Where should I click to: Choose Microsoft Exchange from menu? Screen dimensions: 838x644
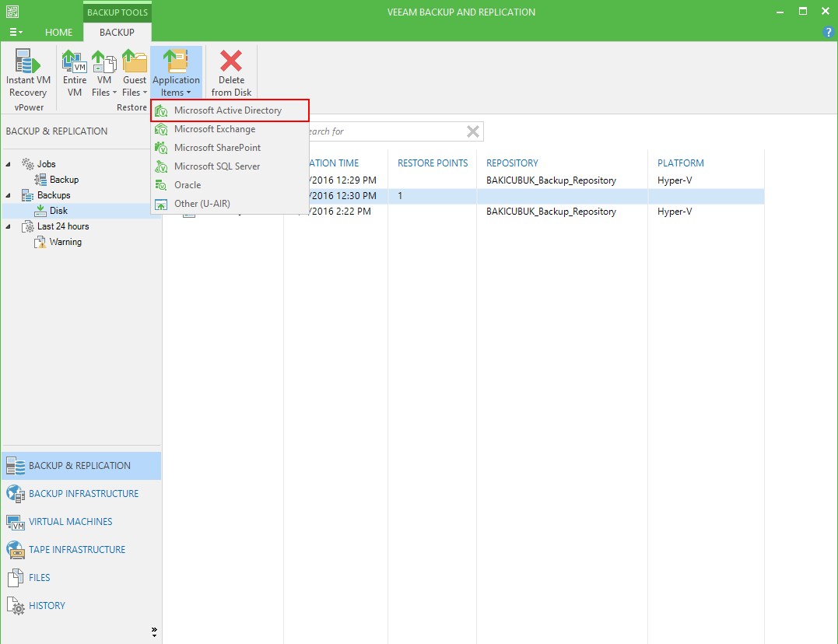click(230, 129)
